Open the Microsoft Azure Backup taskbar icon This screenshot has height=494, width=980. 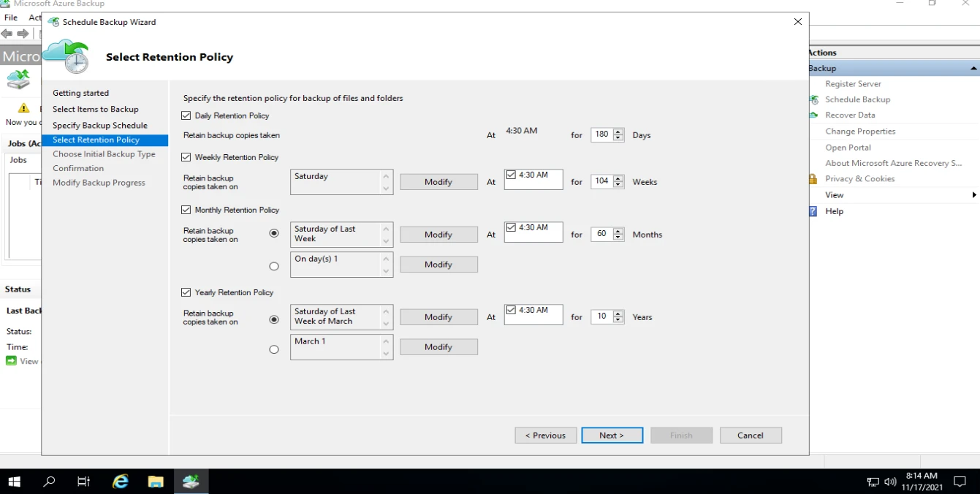pos(191,481)
